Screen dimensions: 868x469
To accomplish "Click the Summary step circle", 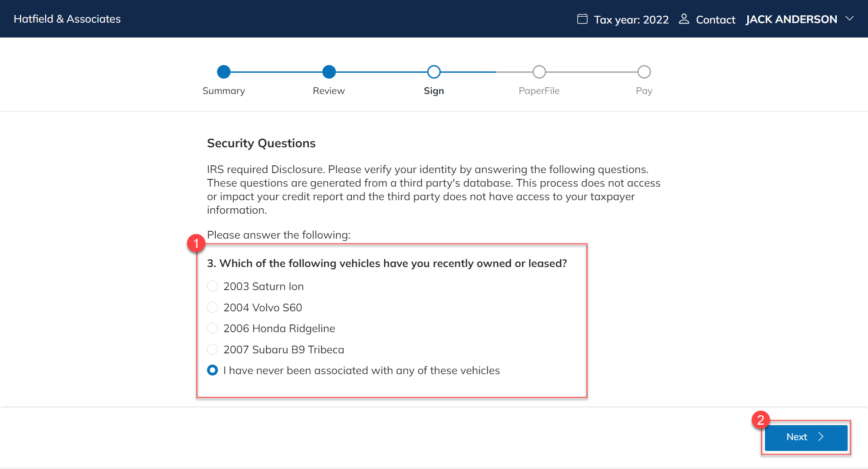I will [224, 72].
